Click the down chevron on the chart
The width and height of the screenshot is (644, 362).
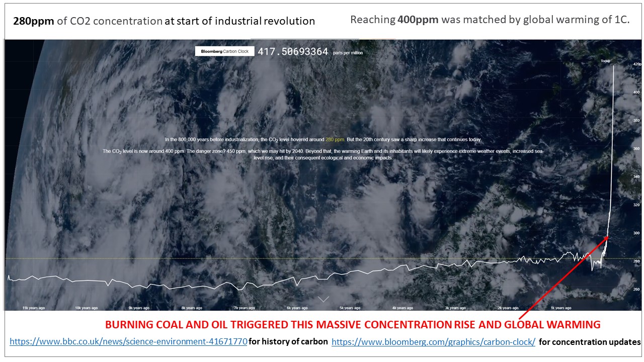point(323,299)
